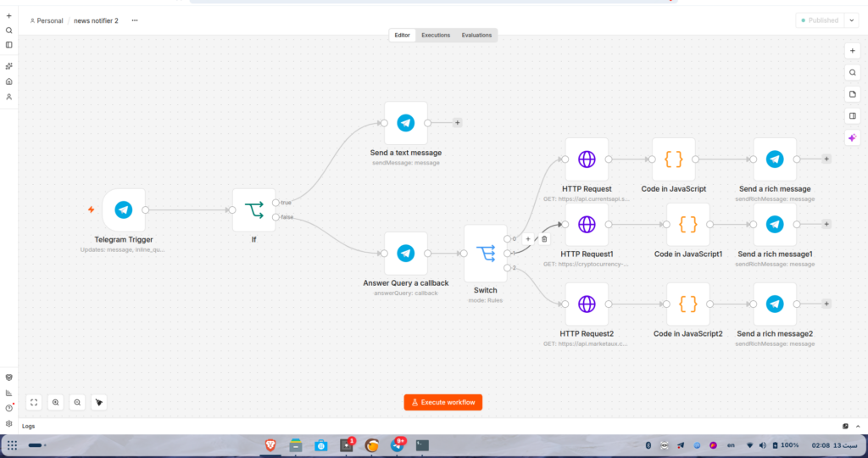
Task: Click the volume icon in system tray
Action: coord(762,445)
